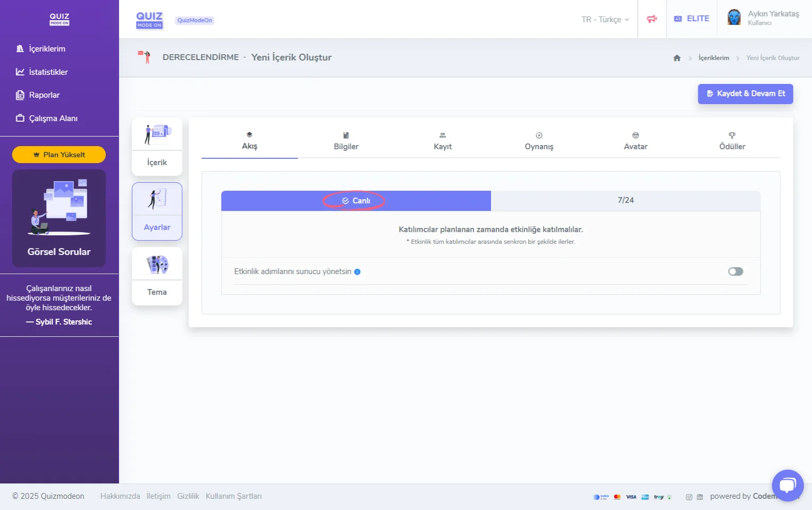This screenshot has height=510, width=812.
Task: Open İçerik section icon card
Action: (x=157, y=147)
